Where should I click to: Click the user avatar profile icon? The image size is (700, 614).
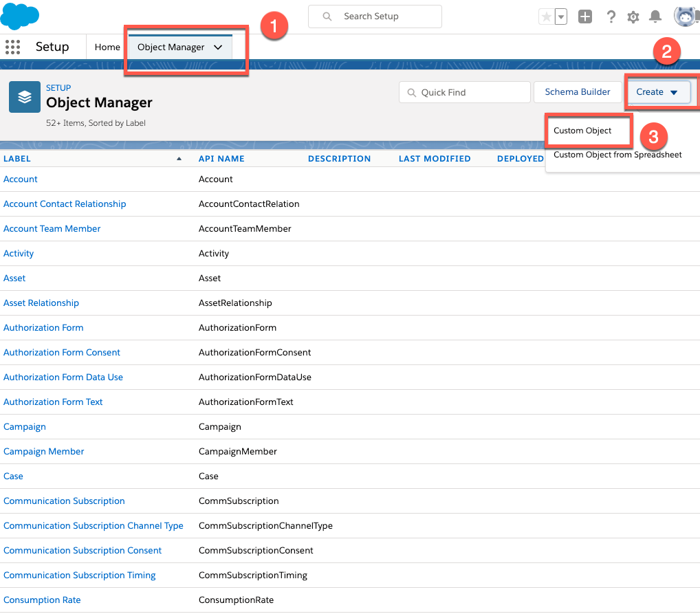[686, 17]
